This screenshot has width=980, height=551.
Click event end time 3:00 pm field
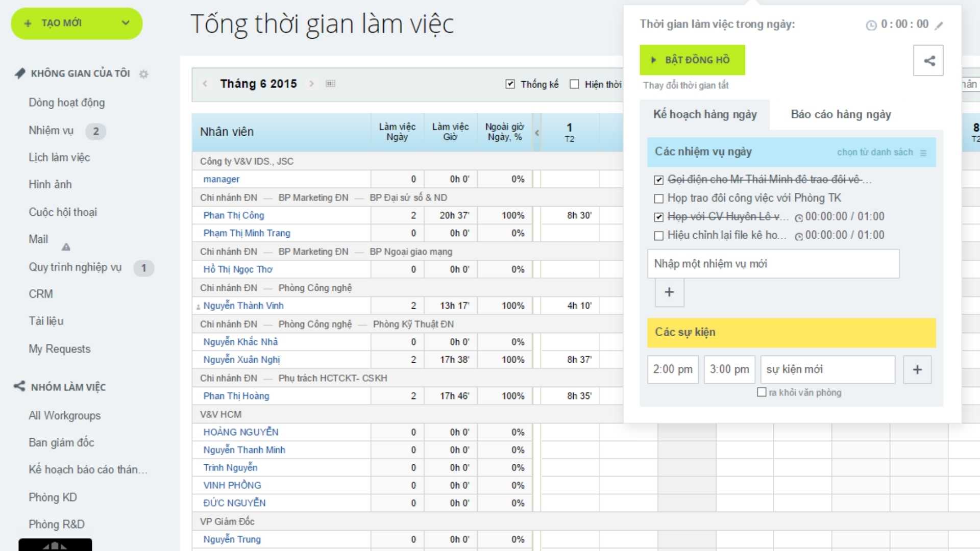coord(729,369)
